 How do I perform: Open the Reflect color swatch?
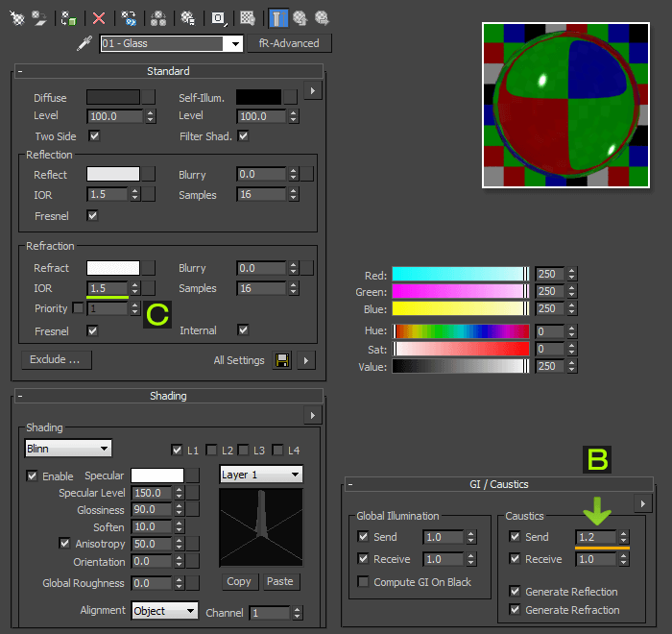pos(113,174)
